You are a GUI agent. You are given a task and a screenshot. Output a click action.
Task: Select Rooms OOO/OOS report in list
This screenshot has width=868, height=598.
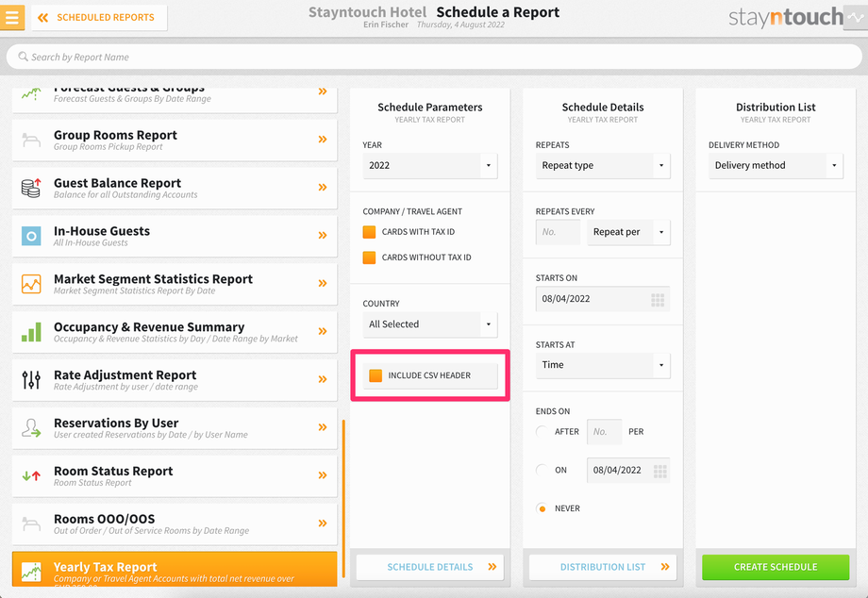[175, 523]
